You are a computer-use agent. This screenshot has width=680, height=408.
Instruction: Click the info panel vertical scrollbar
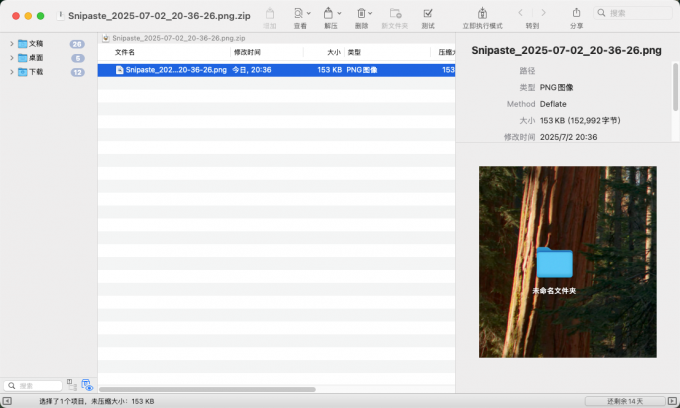(x=675, y=87)
